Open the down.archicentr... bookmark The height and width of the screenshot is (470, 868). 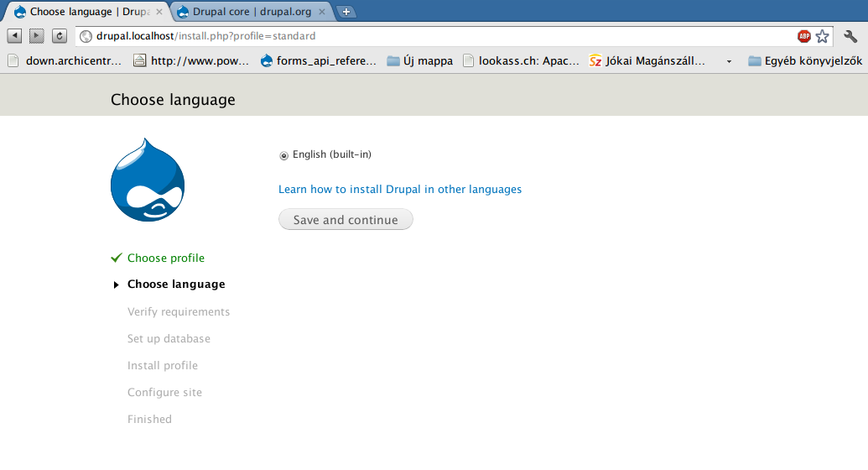coord(65,61)
